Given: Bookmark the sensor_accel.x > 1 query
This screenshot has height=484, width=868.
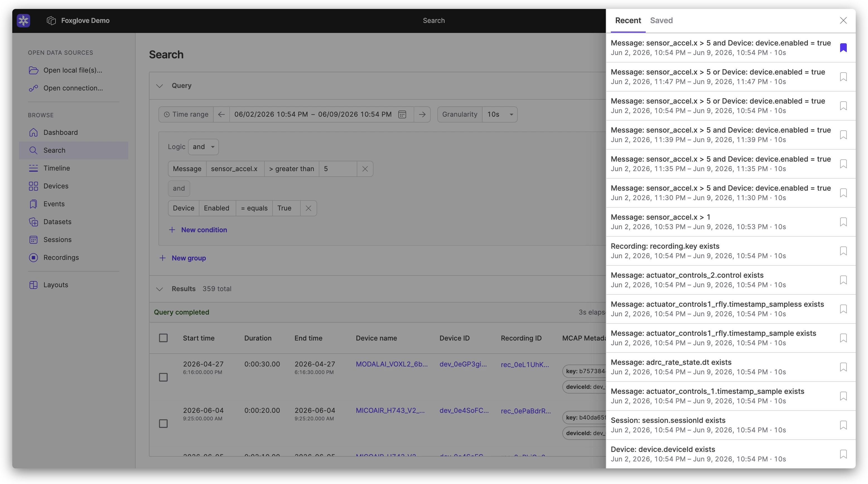Looking at the screenshot, I should pos(843,222).
